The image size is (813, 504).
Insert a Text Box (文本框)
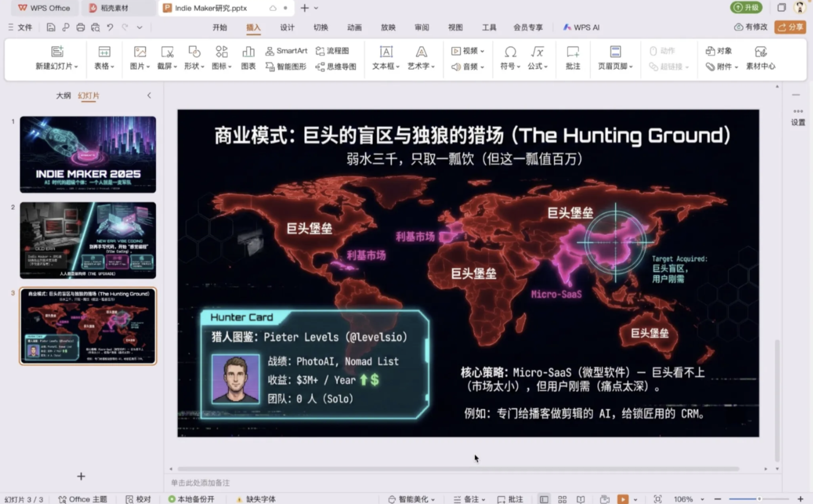click(385, 57)
